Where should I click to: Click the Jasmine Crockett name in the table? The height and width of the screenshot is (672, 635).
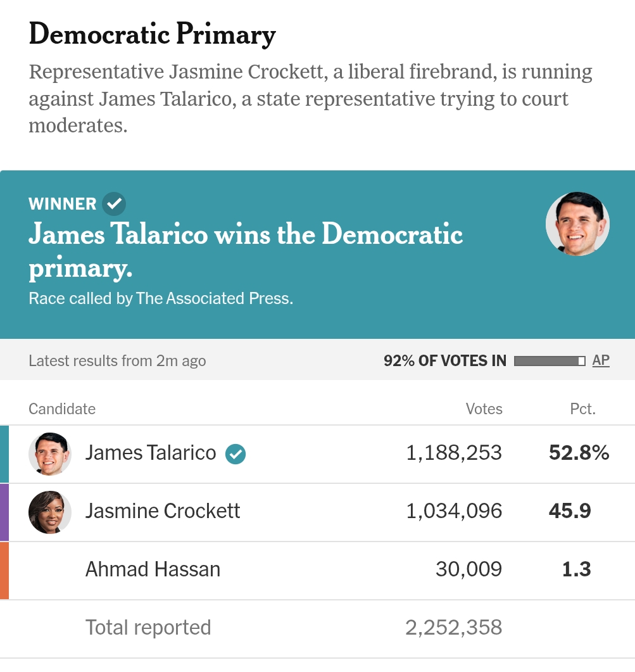point(163,511)
